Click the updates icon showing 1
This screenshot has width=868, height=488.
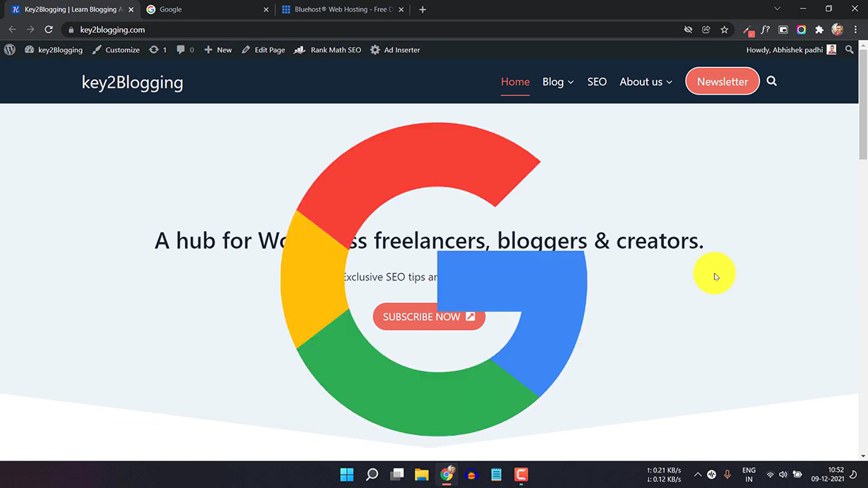pos(158,50)
